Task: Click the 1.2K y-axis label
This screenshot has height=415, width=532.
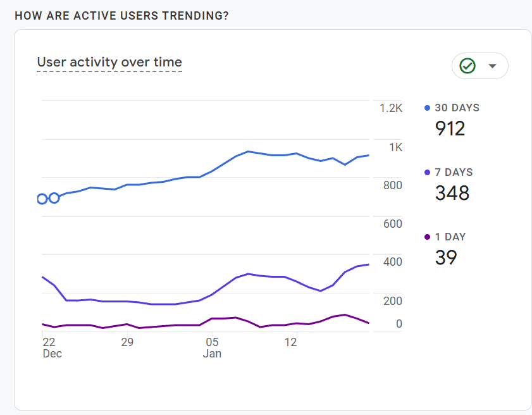Action: click(391, 108)
